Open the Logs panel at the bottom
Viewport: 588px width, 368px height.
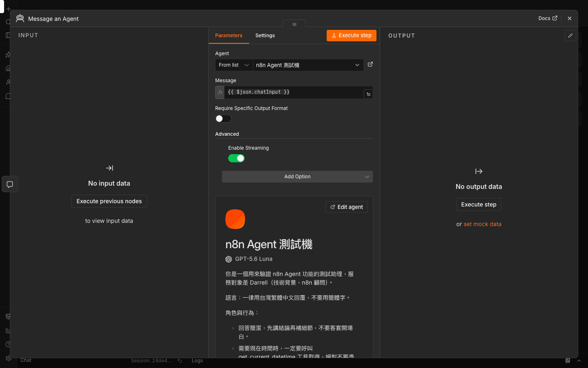pyautogui.click(x=197, y=361)
